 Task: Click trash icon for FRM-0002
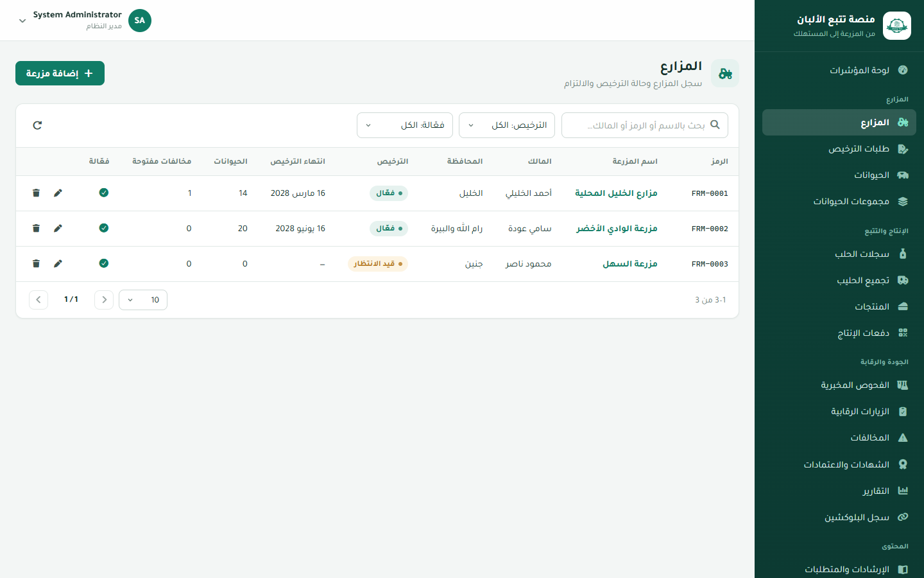click(36, 229)
